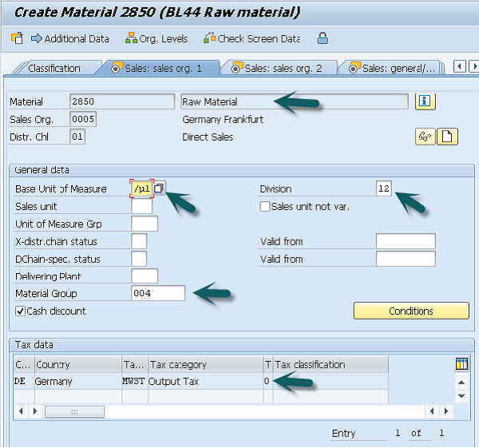Click the C... column header
This screenshot has width=479, height=448.
click(23, 364)
